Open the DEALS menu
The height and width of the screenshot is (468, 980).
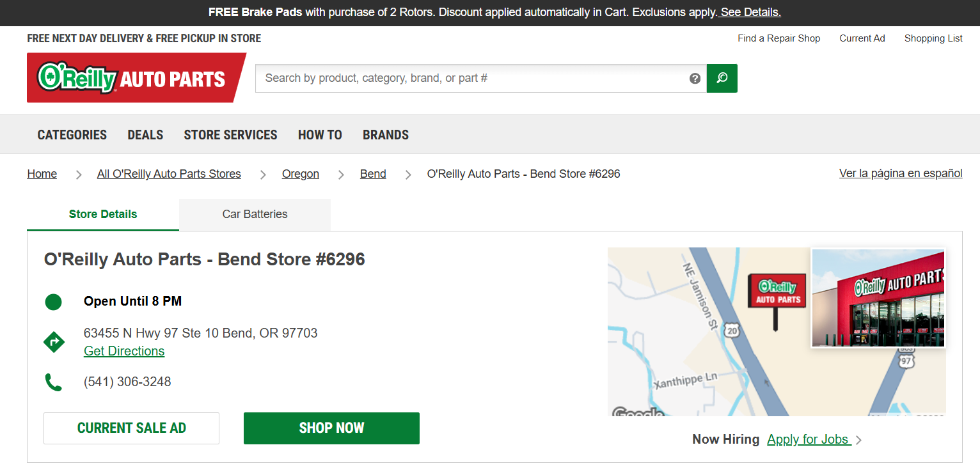[x=145, y=135]
